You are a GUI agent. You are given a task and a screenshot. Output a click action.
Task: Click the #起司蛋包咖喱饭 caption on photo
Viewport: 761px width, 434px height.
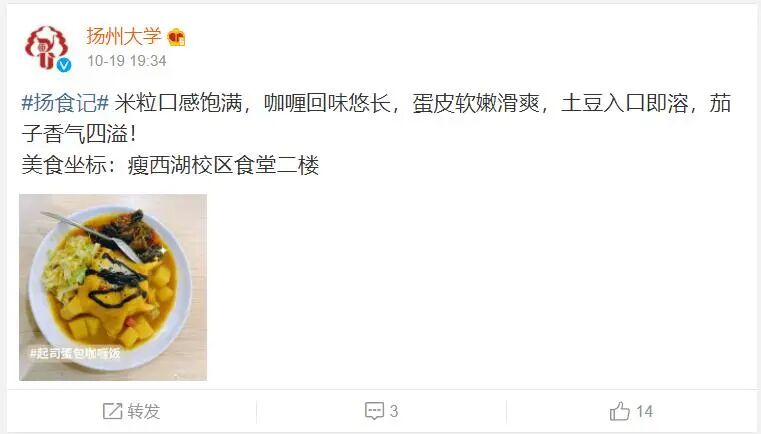point(75,353)
